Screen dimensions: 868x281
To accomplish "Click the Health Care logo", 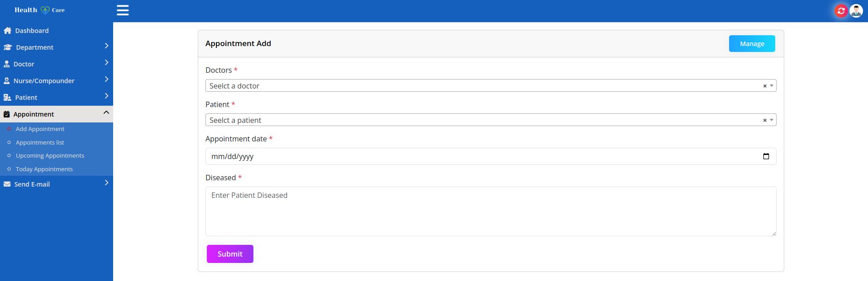I will tap(40, 10).
